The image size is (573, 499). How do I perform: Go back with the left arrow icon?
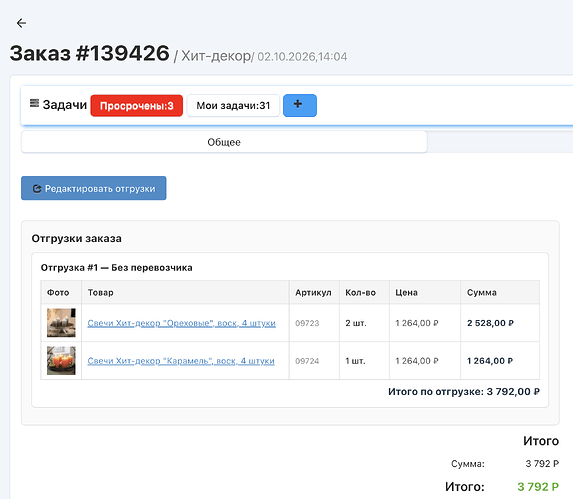click(x=21, y=23)
